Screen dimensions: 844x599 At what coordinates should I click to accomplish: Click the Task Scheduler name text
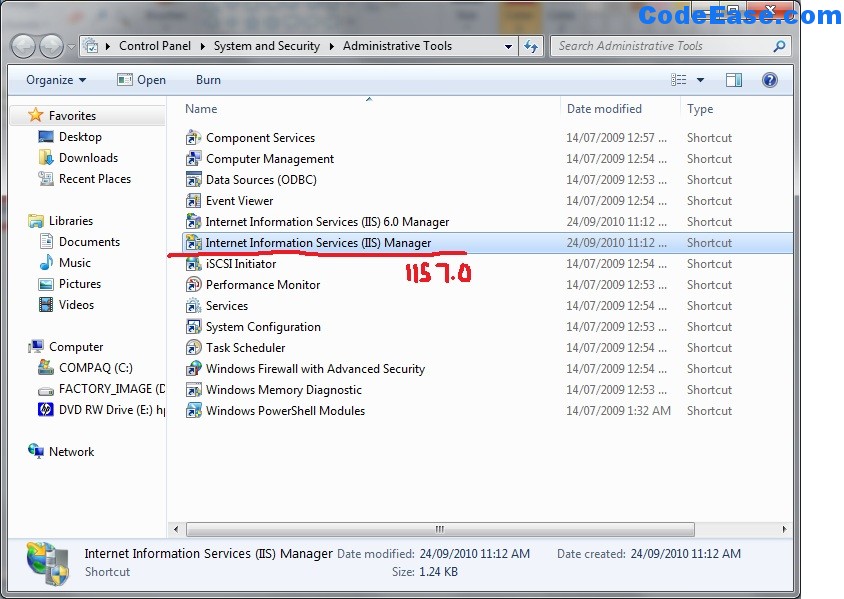tap(245, 348)
